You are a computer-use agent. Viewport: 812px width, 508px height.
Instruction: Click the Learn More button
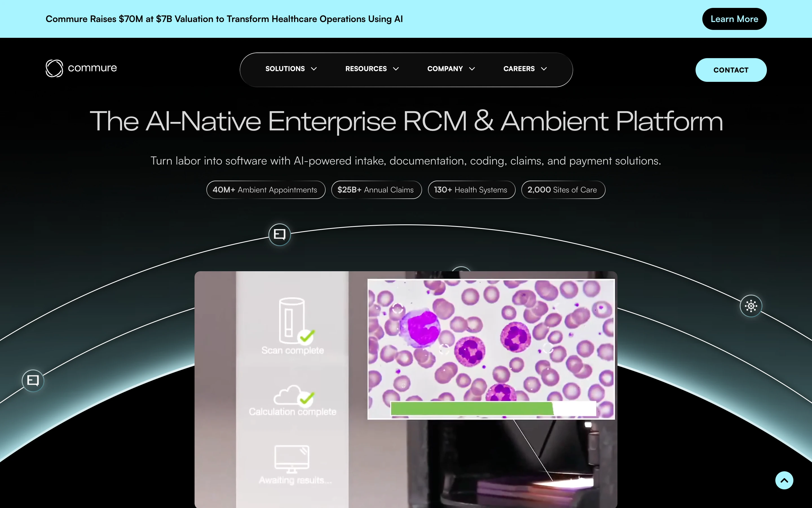tap(734, 19)
